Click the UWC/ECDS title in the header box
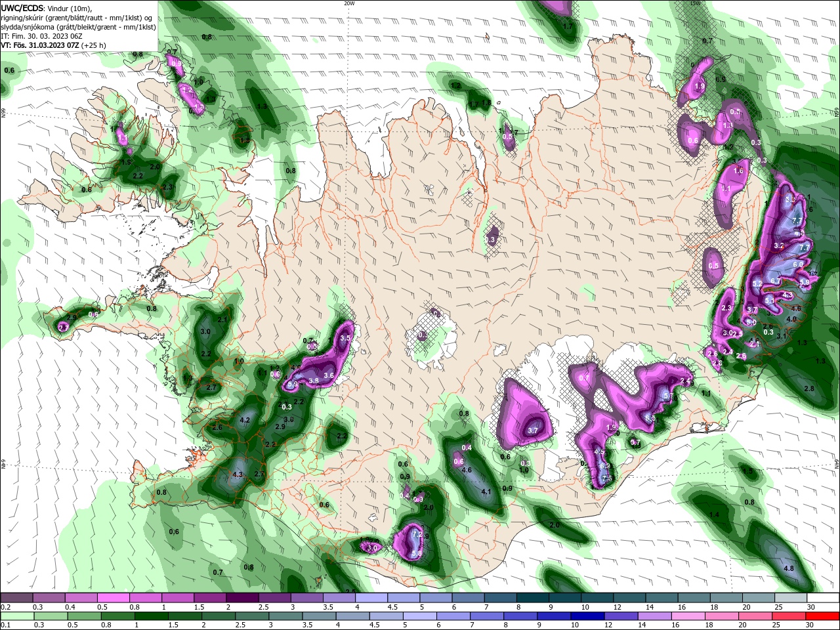The image size is (840, 630). point(22,8)
